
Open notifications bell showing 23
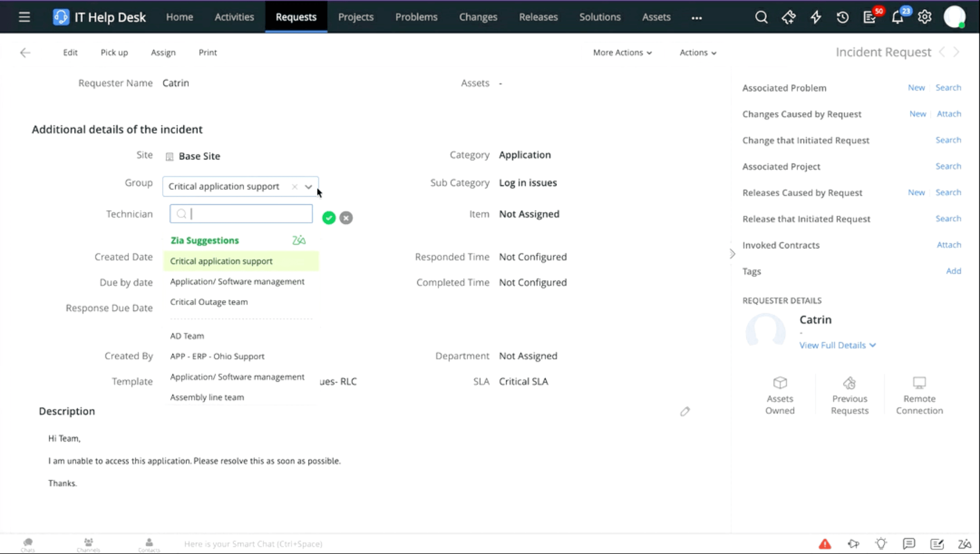(x=898, y=17)
